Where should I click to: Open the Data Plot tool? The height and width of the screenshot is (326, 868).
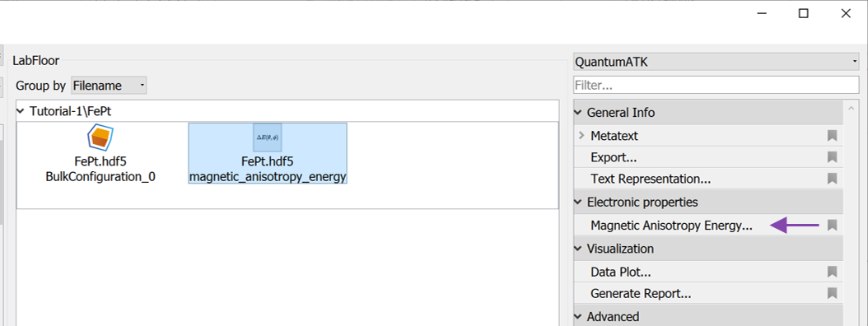621,272
